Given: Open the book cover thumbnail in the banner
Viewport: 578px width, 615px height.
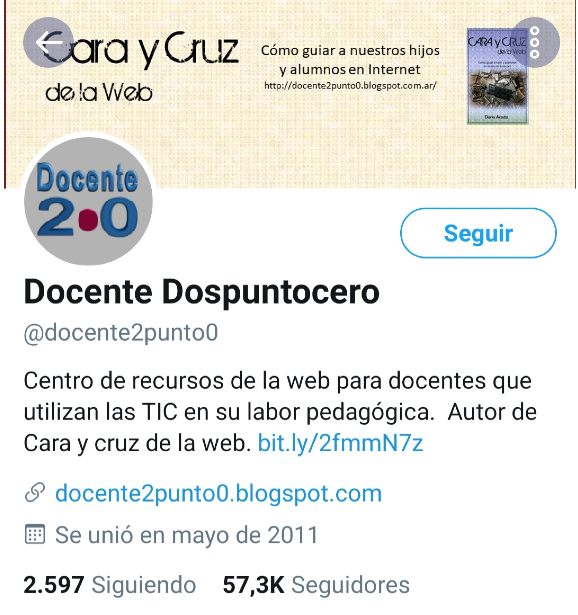Looking at the screenshot, I should pos(497,76).
